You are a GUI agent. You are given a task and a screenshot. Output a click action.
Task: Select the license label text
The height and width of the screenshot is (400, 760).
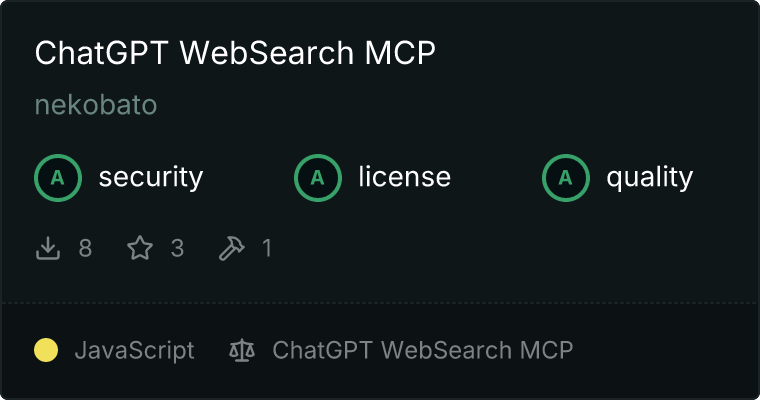point(405,176)
